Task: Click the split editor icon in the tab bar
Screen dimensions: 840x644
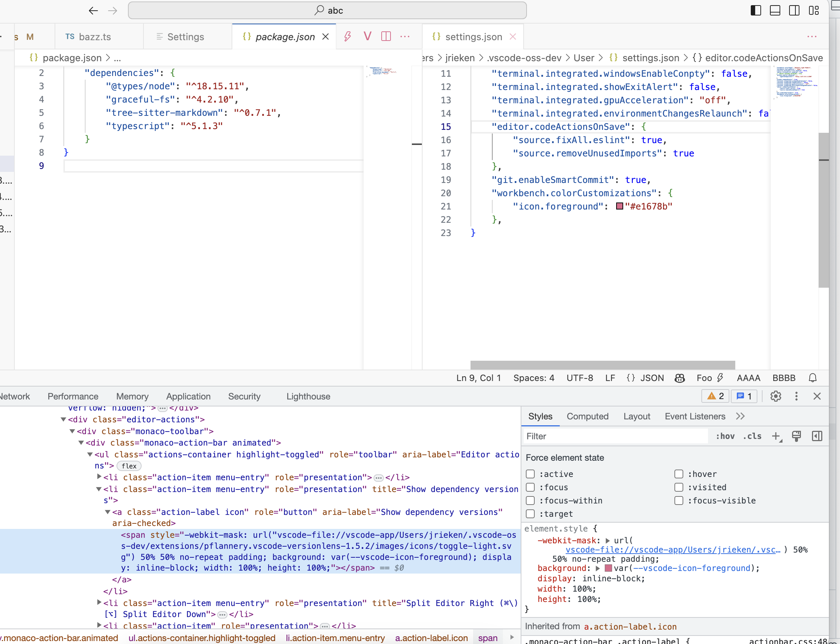Action: pyautogui.click(x=386, y=36)
